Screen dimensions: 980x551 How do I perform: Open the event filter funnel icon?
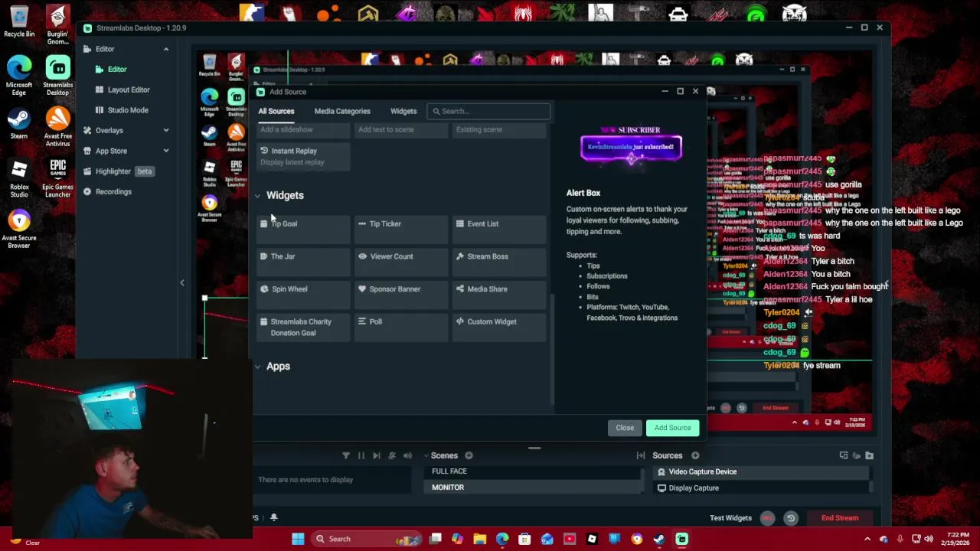pyautogui.click(x=346, y=456)
